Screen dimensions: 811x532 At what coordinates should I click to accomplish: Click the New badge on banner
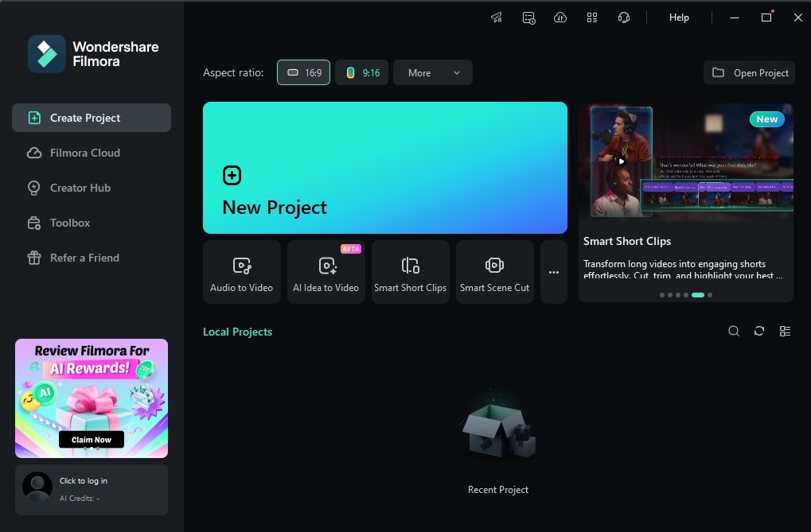tap(767, 119)
